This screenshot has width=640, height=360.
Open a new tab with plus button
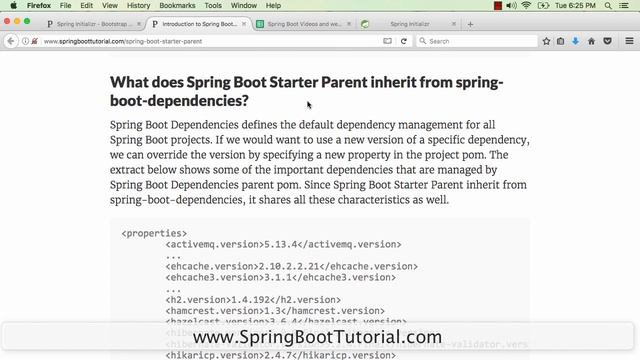pyautogui.click(x=470, y=24)
